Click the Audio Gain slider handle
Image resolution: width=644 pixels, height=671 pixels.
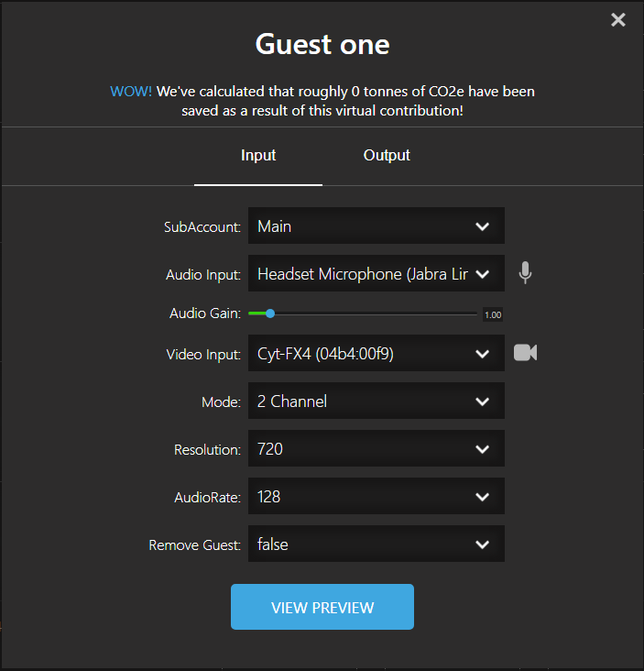(x=270, y=313)
